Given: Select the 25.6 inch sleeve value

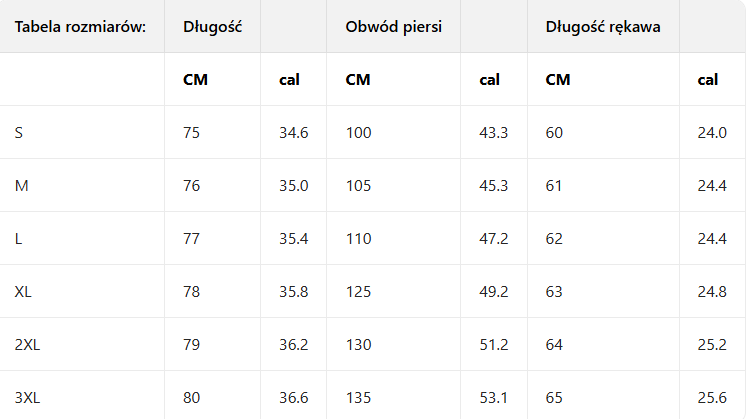Looking at the screenshot, I should [x=712, y=397].
